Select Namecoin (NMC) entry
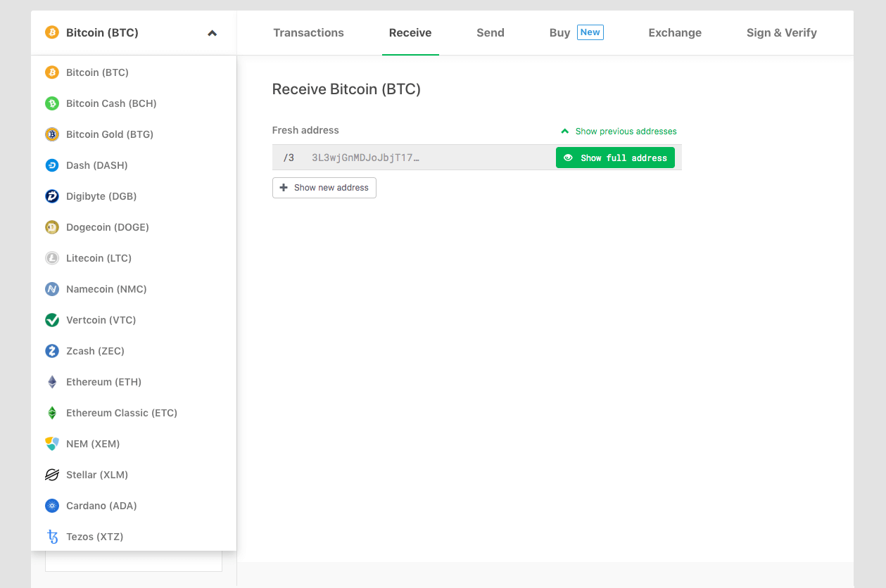 click(134, 289)
